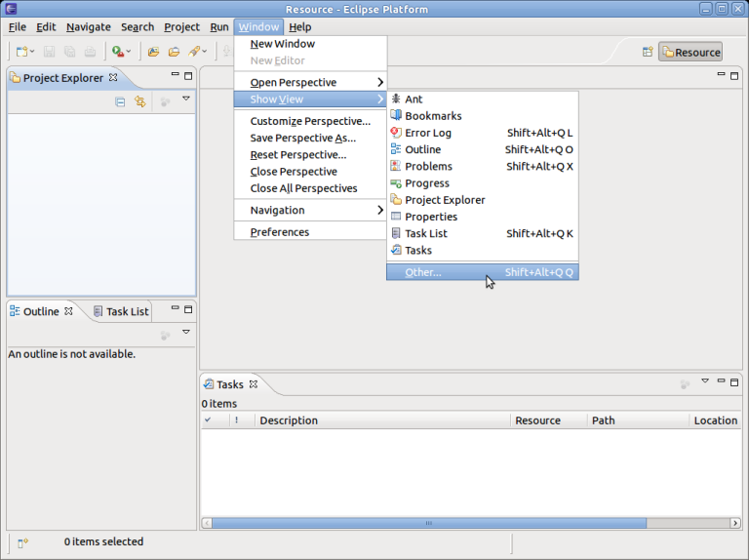Viewport: 749px width, 560px height.
Task: Maximize the Outline view panel
Action: [x=188, y=309]
